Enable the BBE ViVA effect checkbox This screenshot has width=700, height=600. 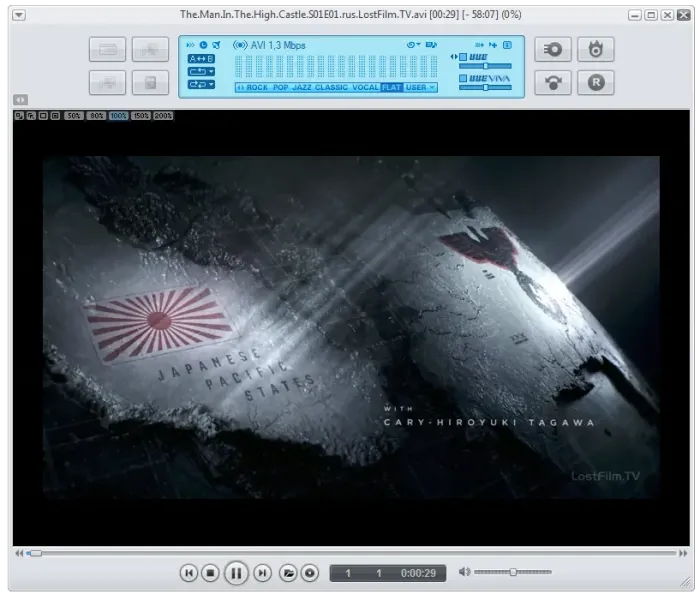point(463,78)
